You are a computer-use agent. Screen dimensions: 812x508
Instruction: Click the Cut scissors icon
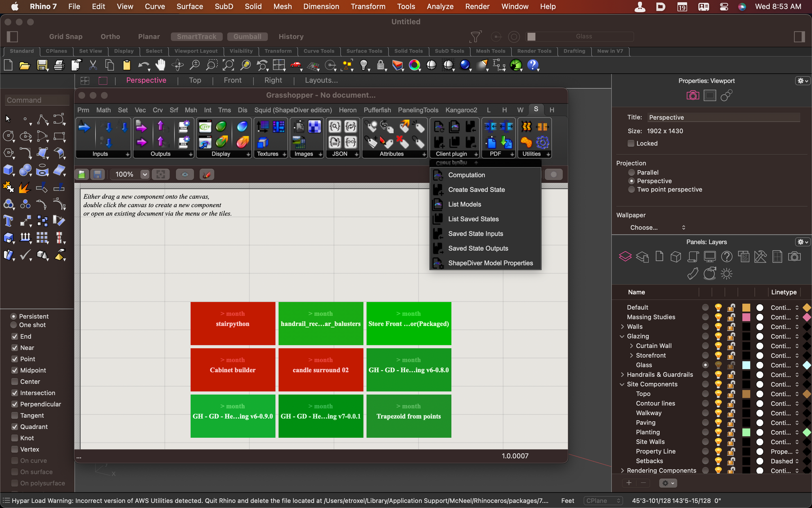click(x=93, y=65)
